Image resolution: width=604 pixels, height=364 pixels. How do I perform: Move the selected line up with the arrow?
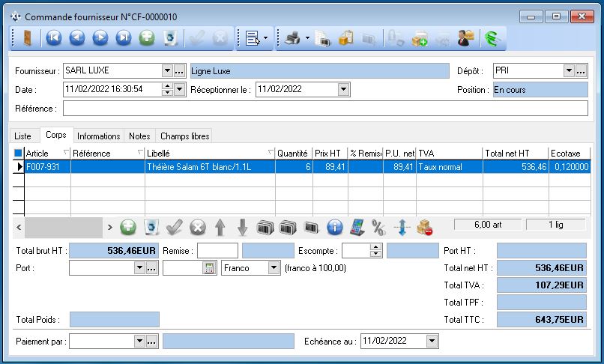coord(220,226)
